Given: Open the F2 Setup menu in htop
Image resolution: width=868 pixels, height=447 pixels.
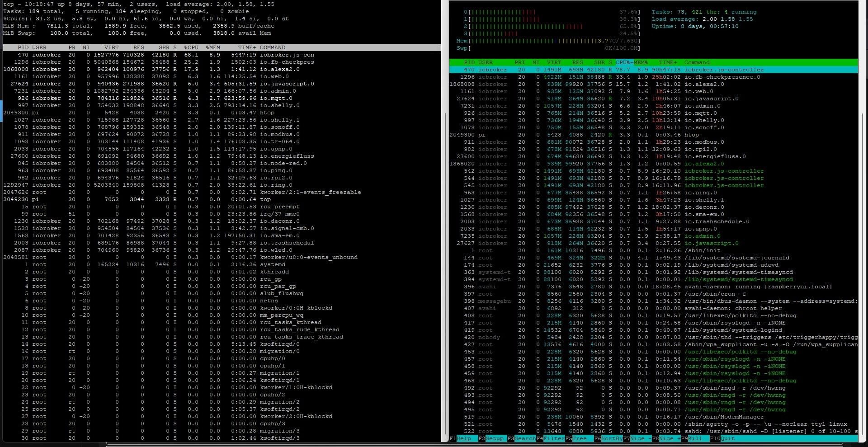Looking at the screenshot, I should (x=493, y=438).
